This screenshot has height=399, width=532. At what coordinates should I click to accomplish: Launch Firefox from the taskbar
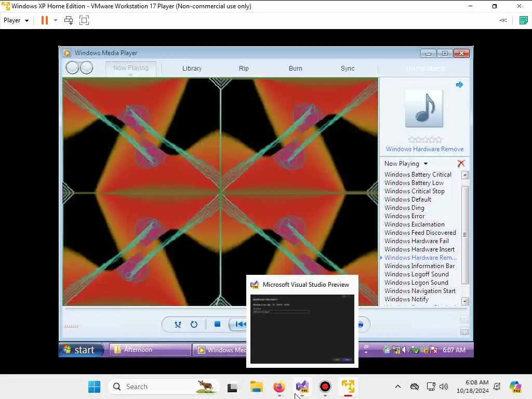279,387
